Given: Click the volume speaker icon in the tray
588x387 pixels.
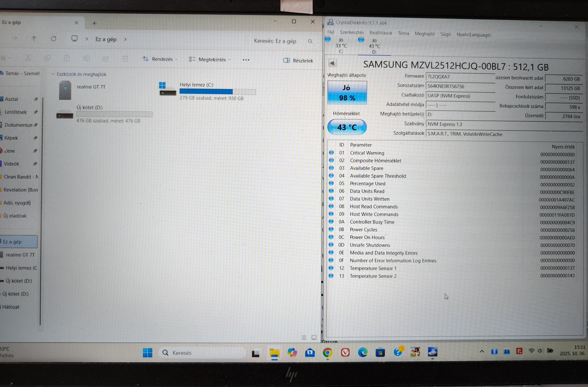Looking at the screenshot, I should point(540,351).
